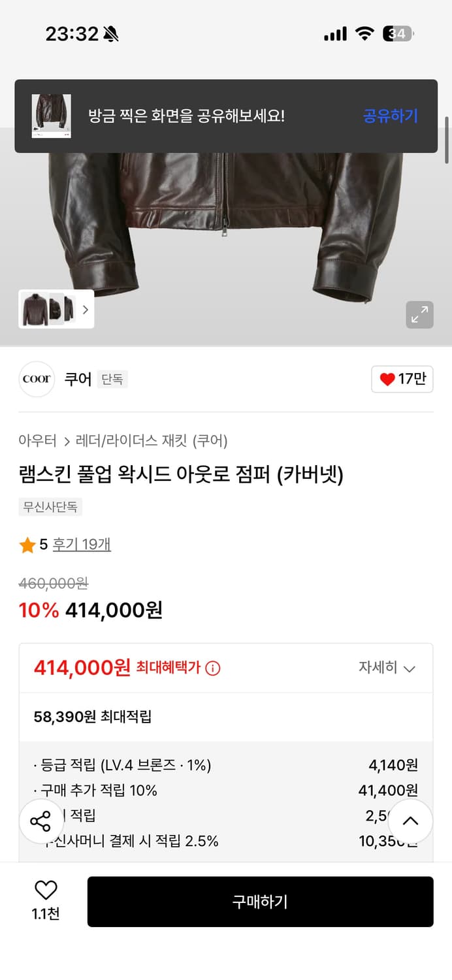
Task: Tap the scroll-to-top arrow button
Action: click(410, 821)
